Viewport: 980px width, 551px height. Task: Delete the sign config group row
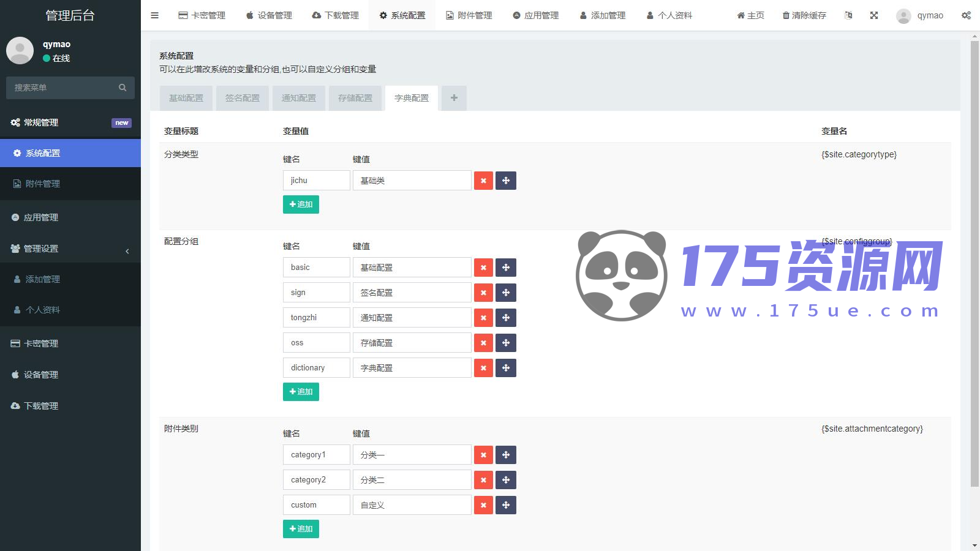(483, 293)
